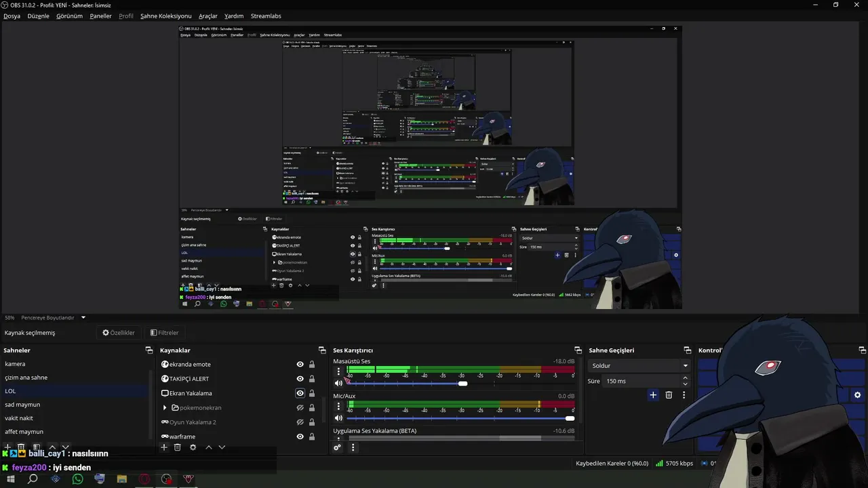868x488 pixels.
Task: Undock the Kontrol panel
Action: [862, 350]
